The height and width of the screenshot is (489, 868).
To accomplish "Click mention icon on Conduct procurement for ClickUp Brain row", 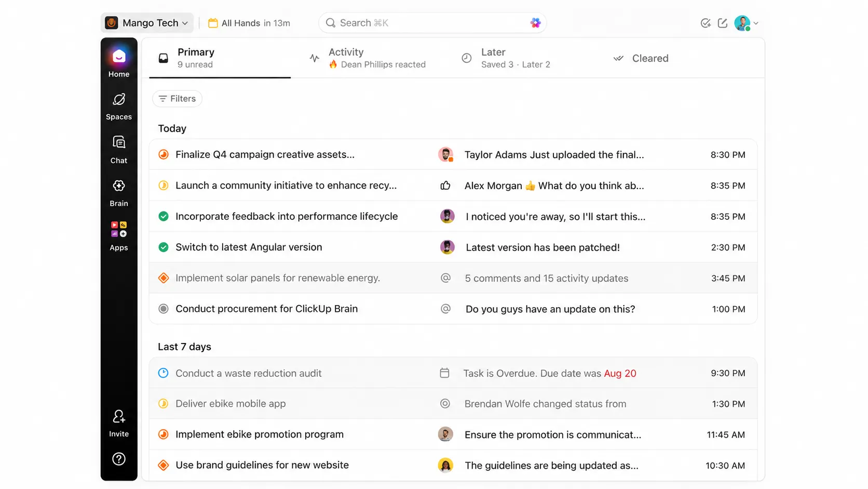I will click(445, 309).
